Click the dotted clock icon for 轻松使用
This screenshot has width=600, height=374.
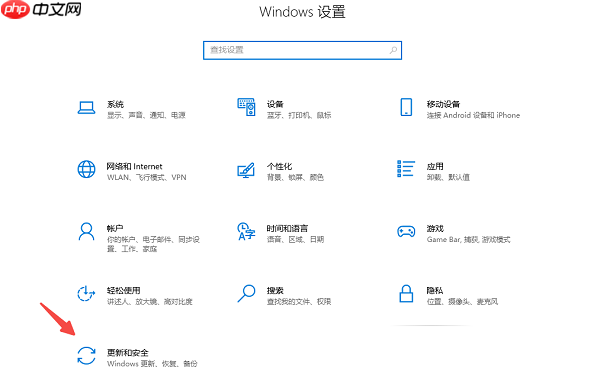(86, 294)
